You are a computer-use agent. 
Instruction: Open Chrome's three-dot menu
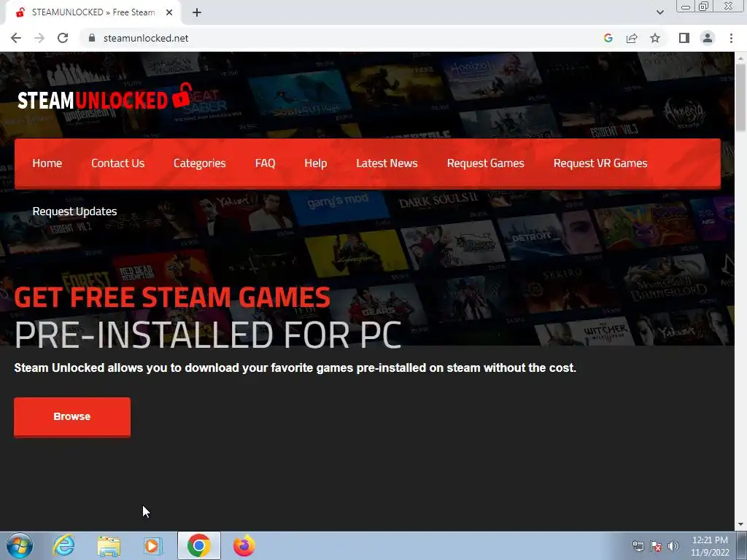731,38
